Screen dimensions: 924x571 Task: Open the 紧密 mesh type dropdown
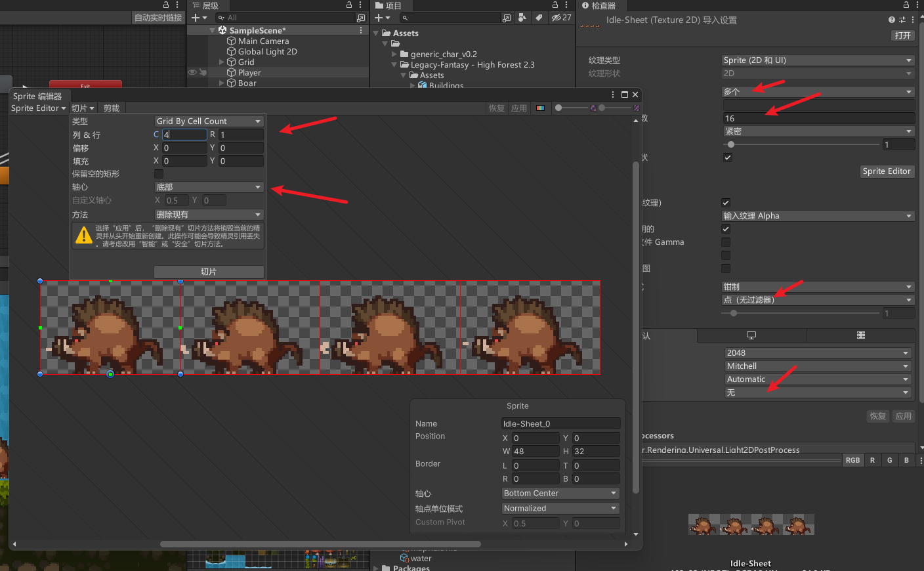[819, 131]
